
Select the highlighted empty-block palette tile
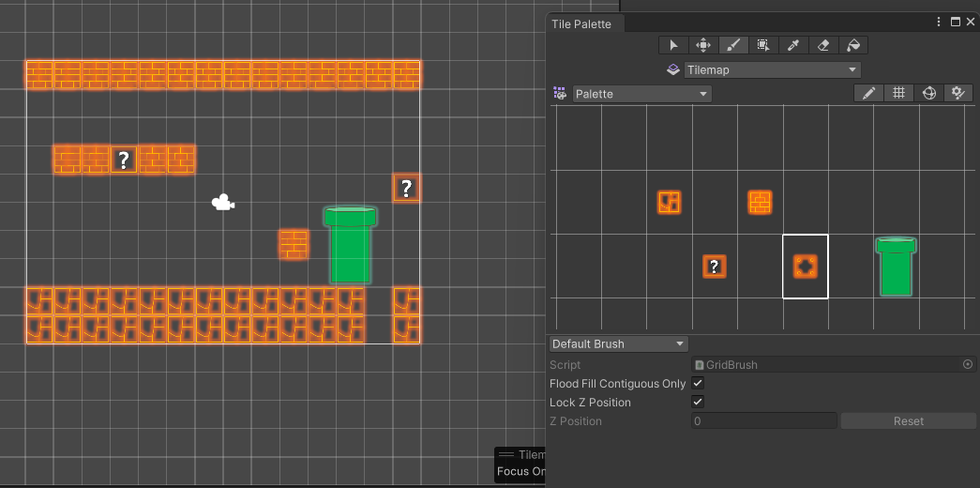click(806, 267)
